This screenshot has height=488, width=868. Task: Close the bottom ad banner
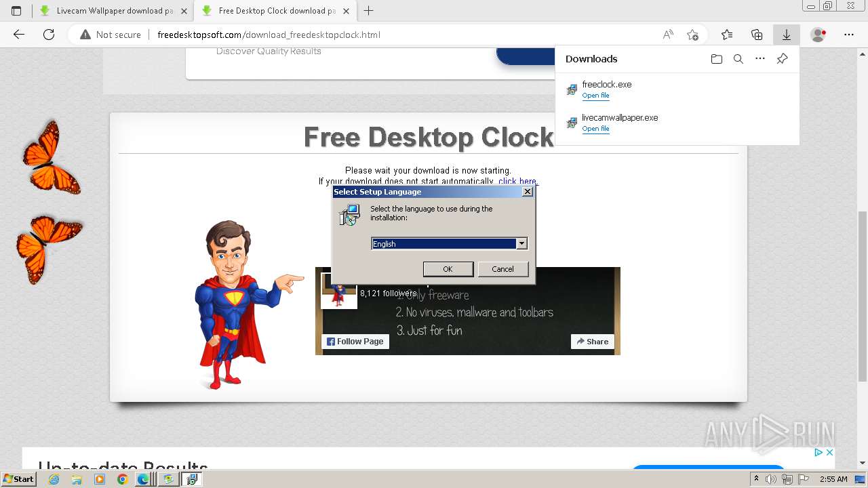[829, 452]
